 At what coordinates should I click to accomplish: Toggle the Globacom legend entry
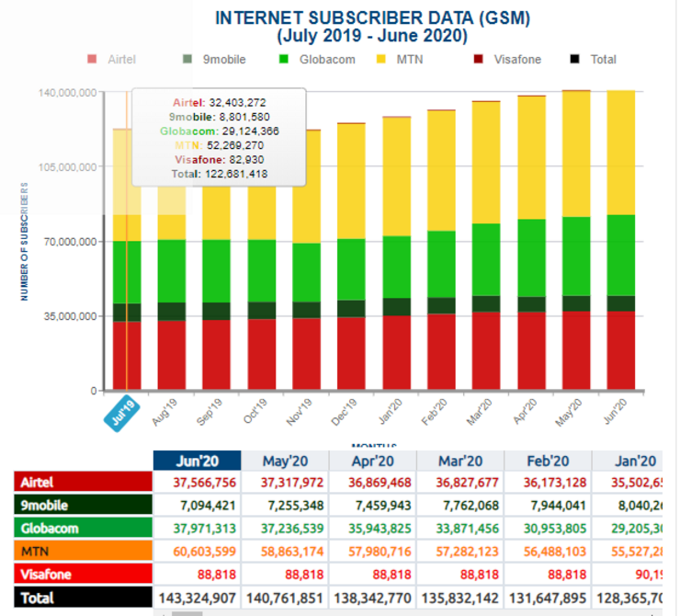[317, 60]
